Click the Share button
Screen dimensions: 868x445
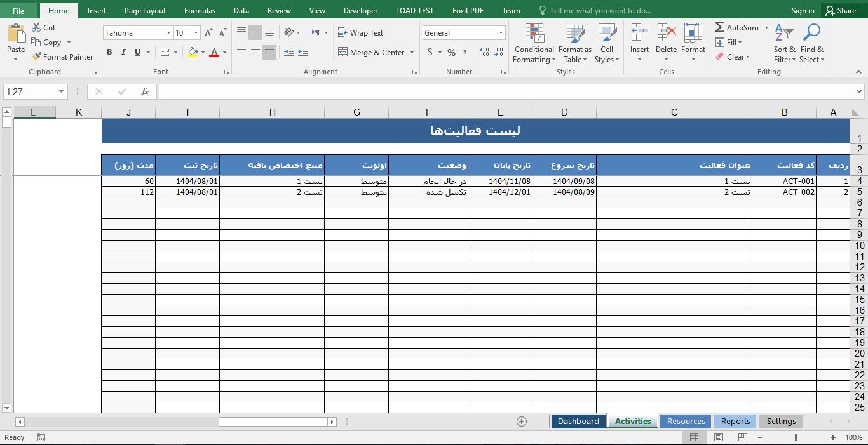click(x=842, y=10)
